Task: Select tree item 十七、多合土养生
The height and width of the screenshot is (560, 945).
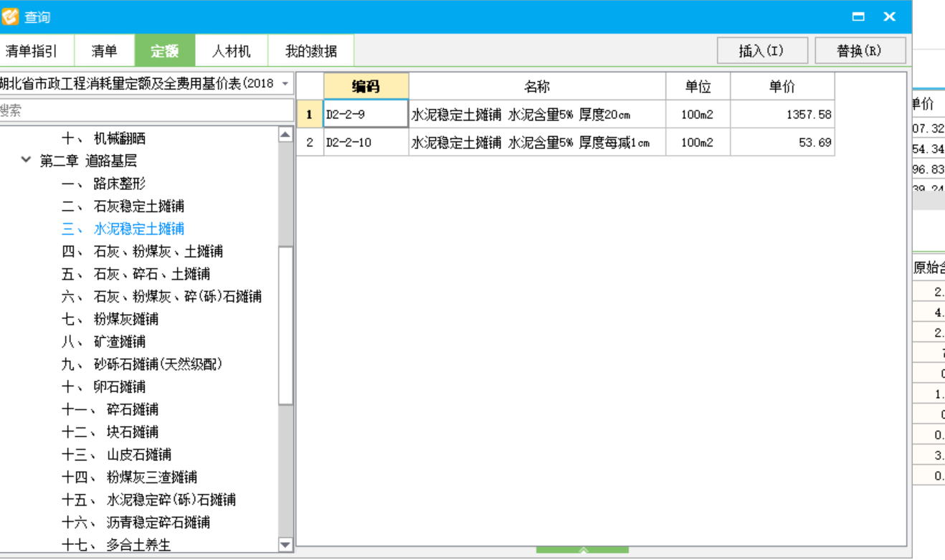Action: click(116, 545)
